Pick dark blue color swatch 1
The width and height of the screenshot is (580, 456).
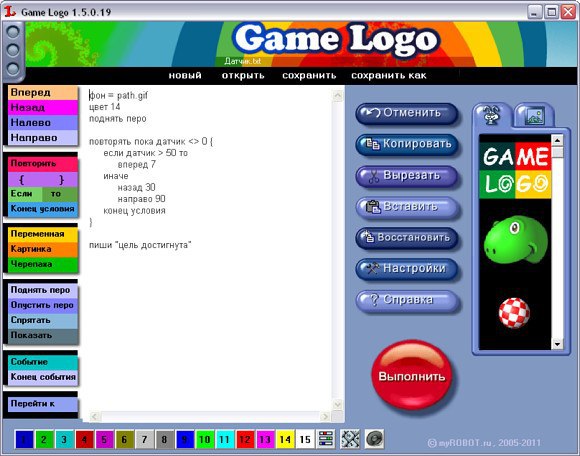pos(24,439)
